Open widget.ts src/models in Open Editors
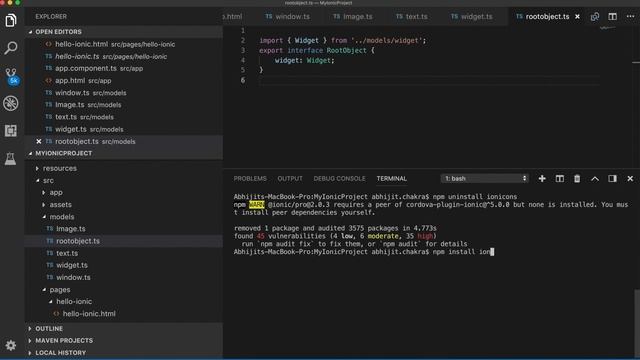 [124, 129]
